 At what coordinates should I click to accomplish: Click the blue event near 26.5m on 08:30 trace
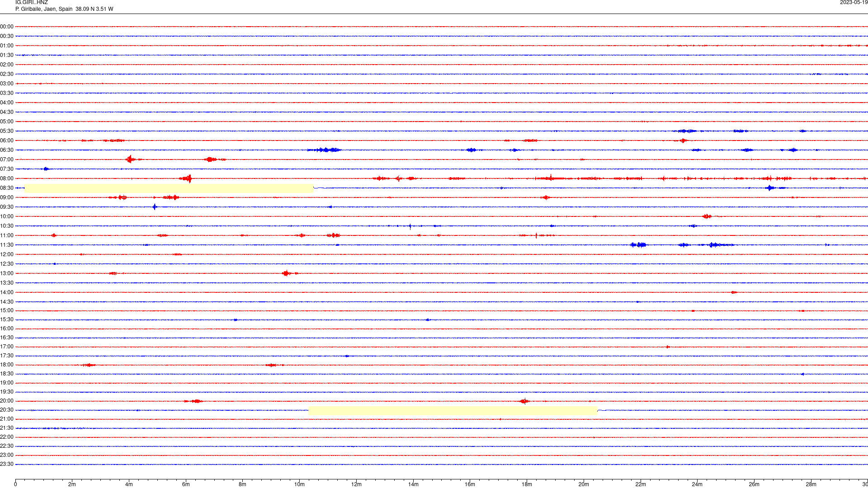[771, 188]
